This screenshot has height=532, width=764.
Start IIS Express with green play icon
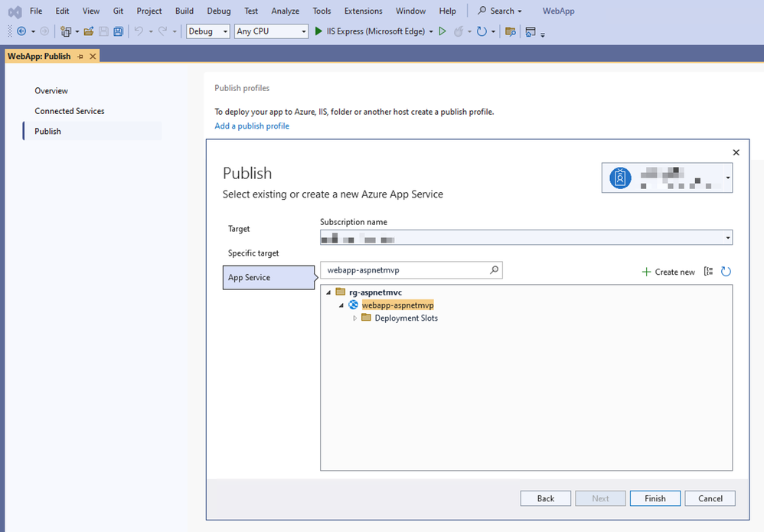pos(318,31)
